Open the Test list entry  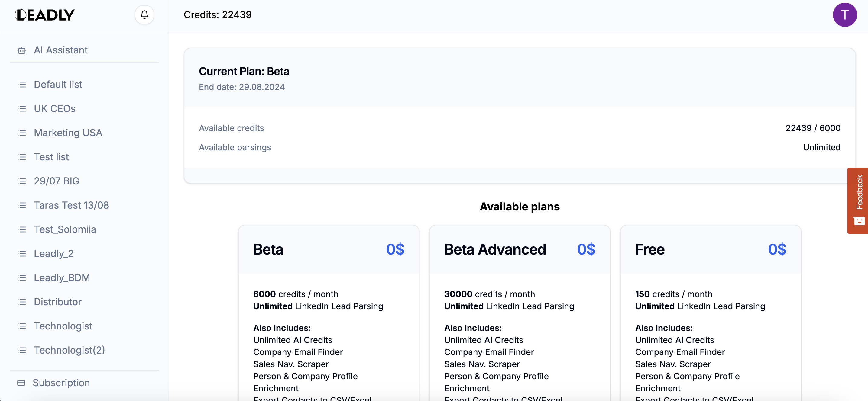(x=51, y=157)
